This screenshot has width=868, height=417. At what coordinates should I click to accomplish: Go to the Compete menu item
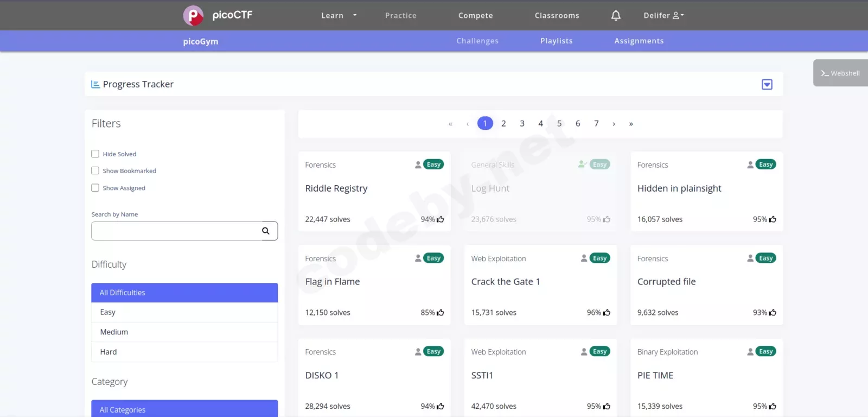[475, 15]
